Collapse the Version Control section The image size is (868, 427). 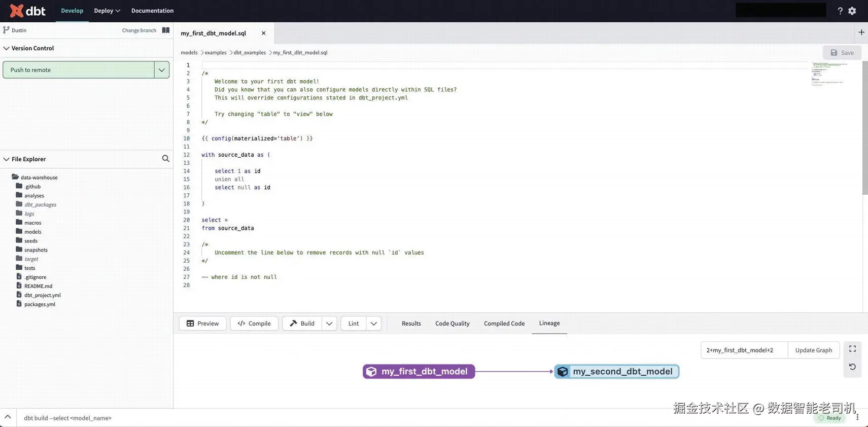point(7,48)
